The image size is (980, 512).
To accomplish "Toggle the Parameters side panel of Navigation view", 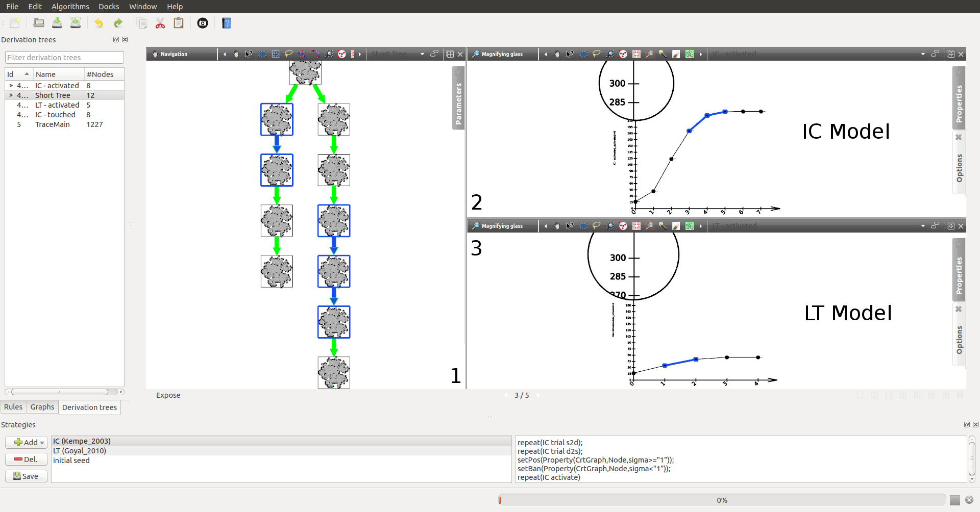I will click(458, 102).
